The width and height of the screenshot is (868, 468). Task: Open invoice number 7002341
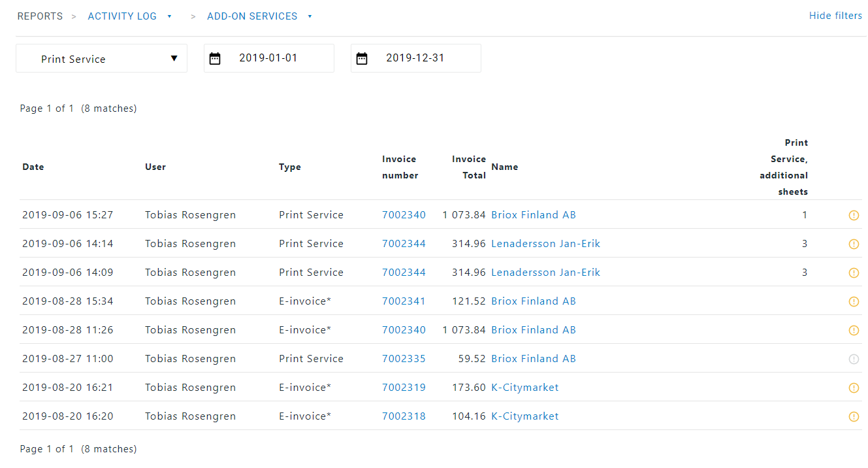click(404, 301)
